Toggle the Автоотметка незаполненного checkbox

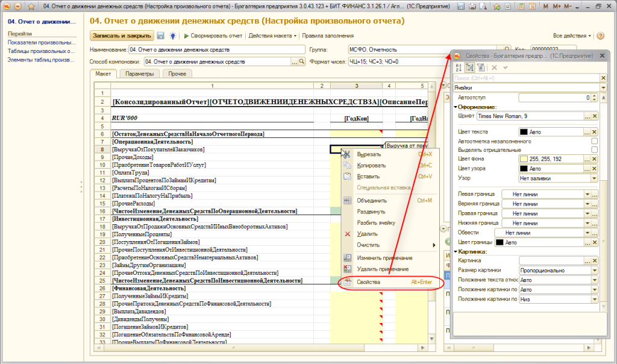pyautogui.click(x=595, y=141)
